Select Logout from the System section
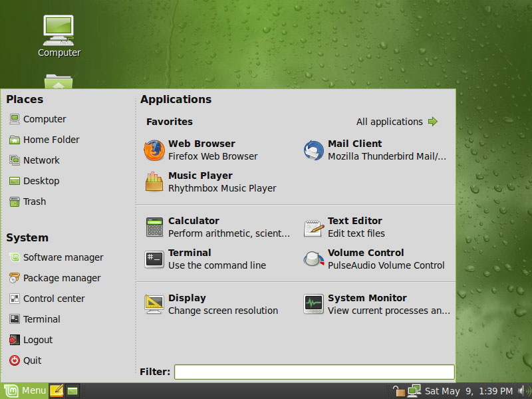The width and height of the screenshot is (532, 399). 37,340
